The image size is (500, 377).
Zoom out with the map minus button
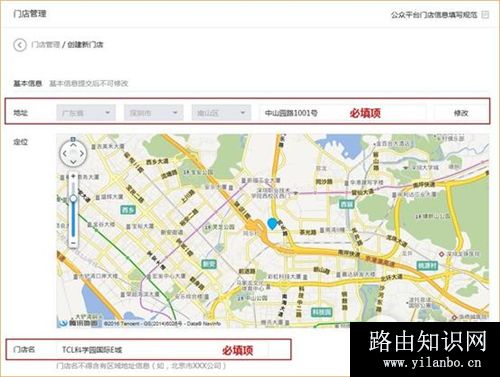73,243
